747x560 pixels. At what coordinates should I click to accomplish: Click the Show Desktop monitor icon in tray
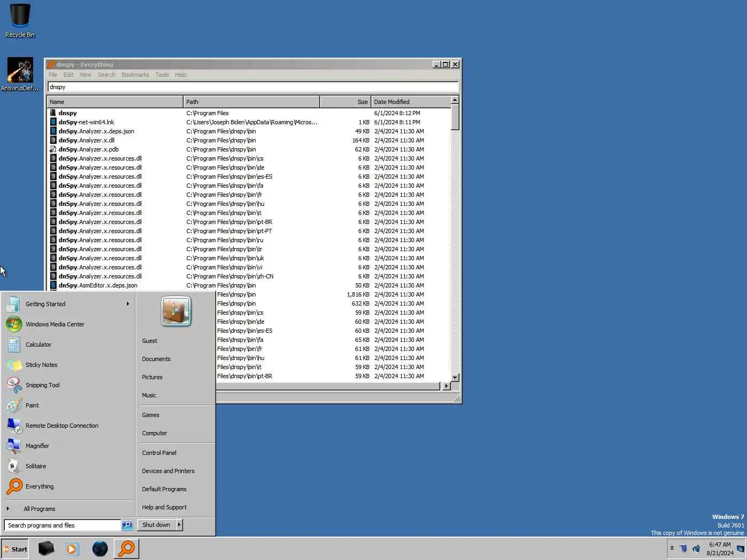pyautogui.click(x=740, y=548)
